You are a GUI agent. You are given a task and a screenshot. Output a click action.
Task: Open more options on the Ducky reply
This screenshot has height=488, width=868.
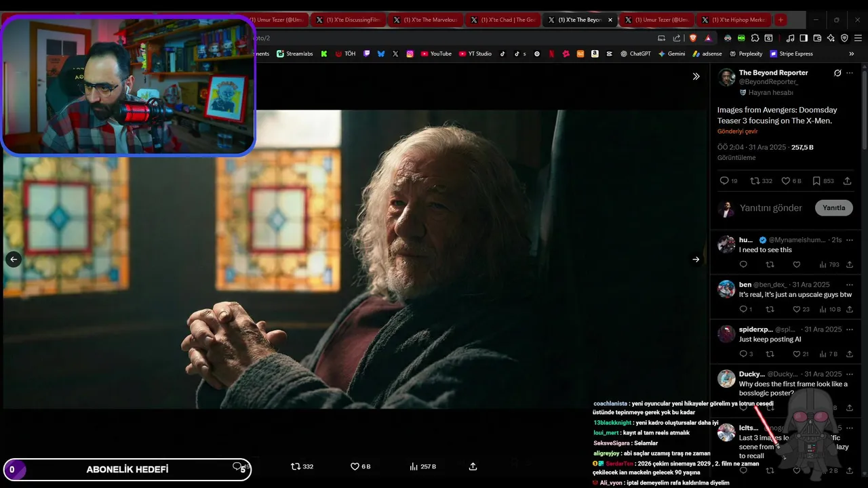pyautogui.click(x=850, y=374)
